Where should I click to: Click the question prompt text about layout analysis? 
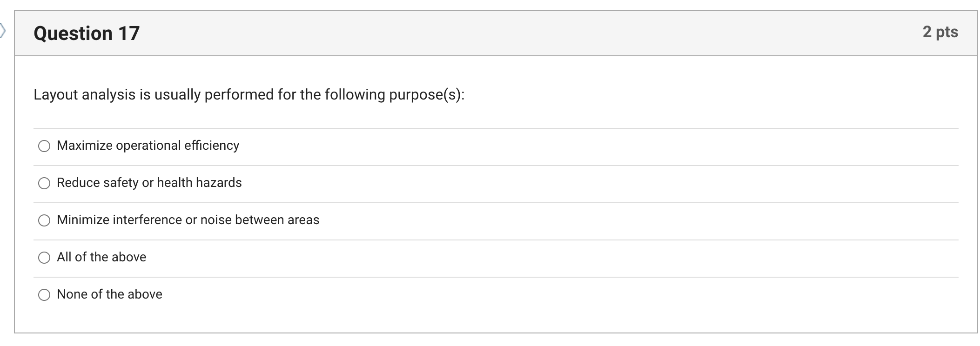coord(249,94)
